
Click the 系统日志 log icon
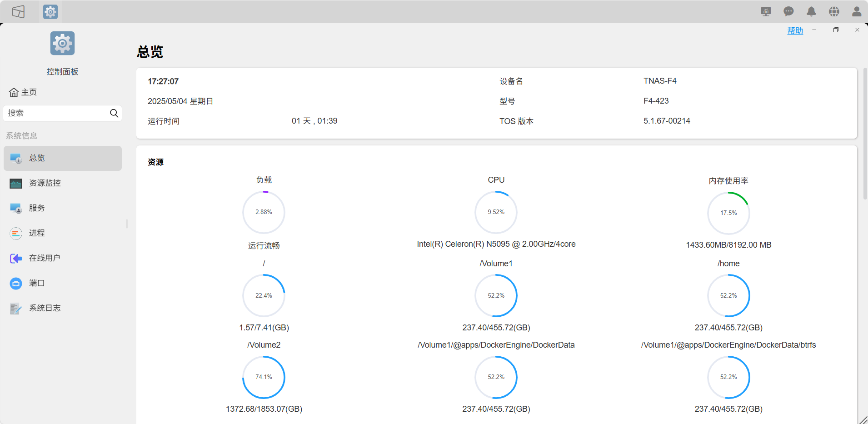pyautogui.click(x=16, y=308)
